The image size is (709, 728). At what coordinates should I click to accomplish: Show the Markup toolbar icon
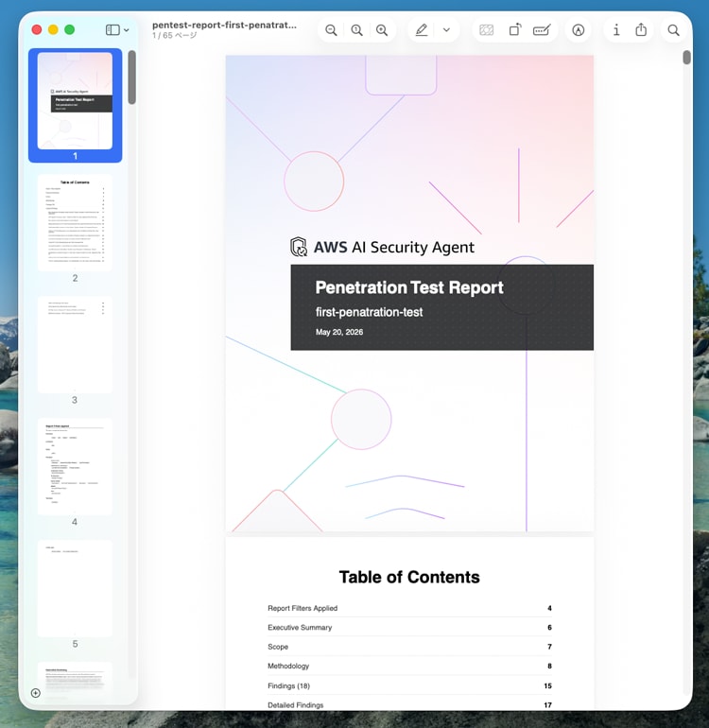[578, 30]
